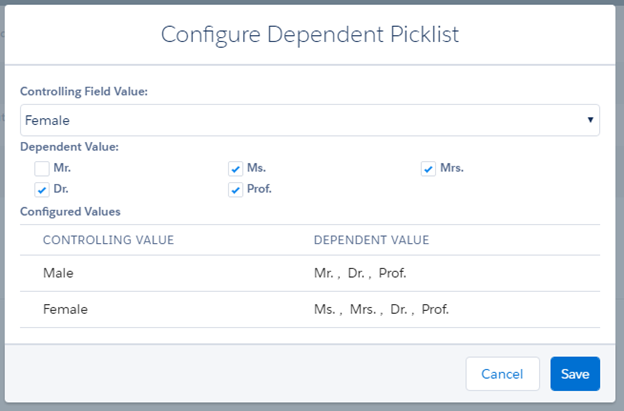Click the Controlling Value column header
This screenshot has height=411, width=624.
tap(108, 240)
